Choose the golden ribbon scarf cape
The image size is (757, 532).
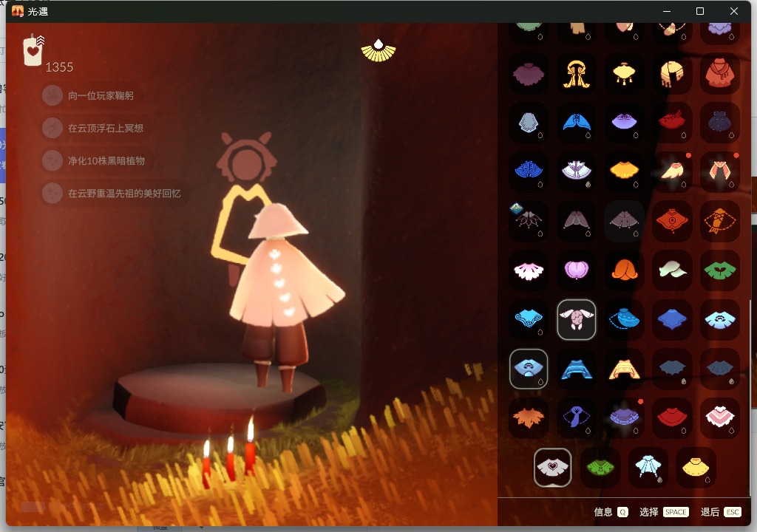click(576, 74)
